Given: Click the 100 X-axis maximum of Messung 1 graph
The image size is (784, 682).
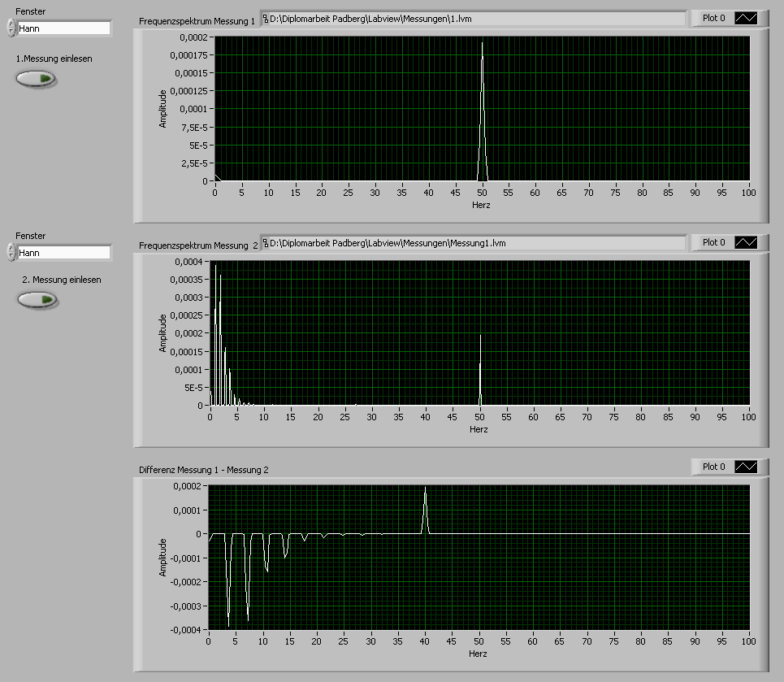Looking at the screenshot, I should [x=748, y=192].
